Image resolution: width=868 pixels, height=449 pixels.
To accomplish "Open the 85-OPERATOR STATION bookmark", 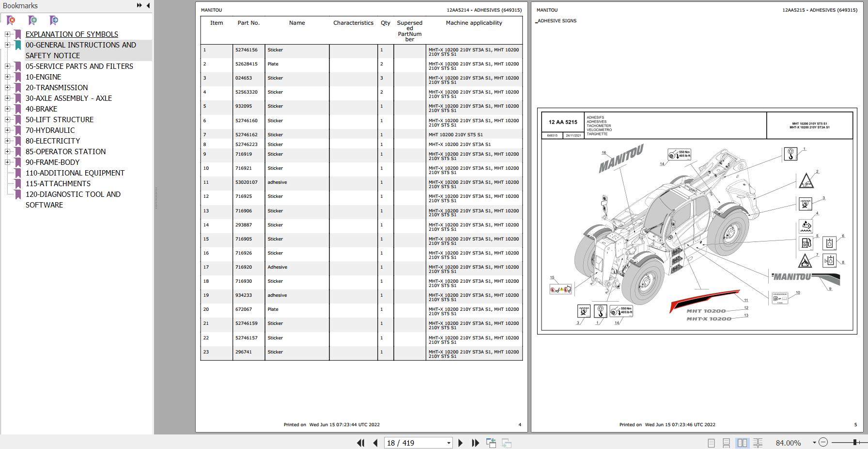I will (65, 152).
